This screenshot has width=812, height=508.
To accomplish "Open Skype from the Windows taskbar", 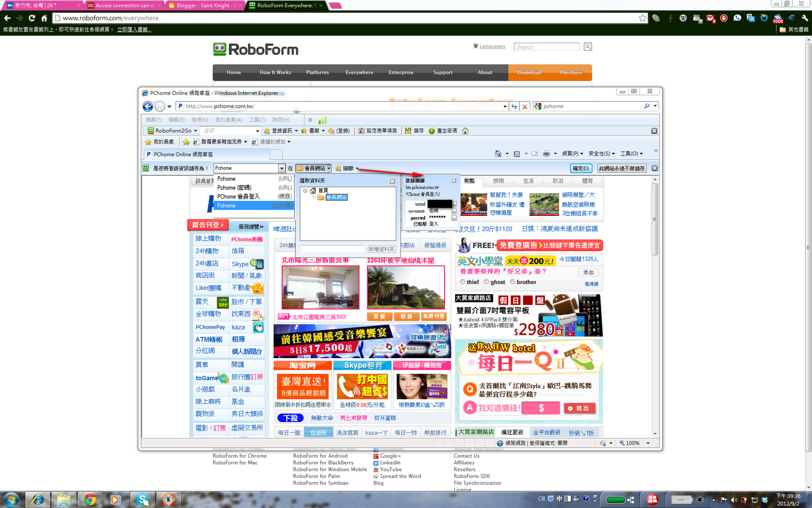I will point(143,500).
